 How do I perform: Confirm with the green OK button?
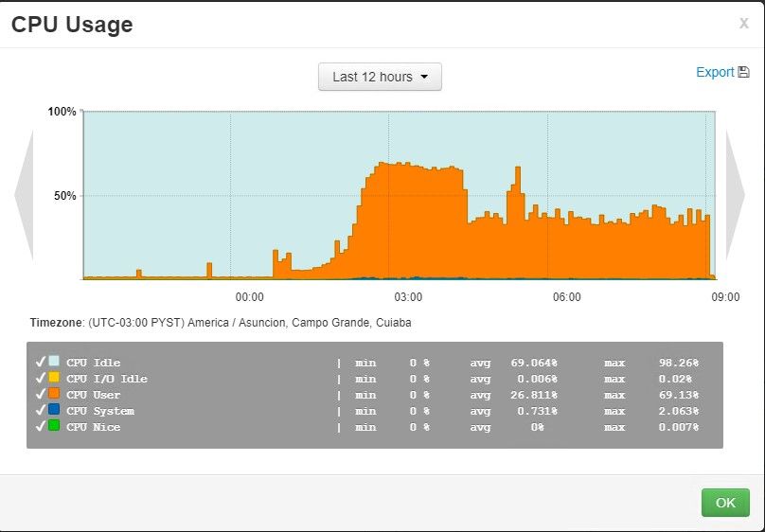click(725, 503)
